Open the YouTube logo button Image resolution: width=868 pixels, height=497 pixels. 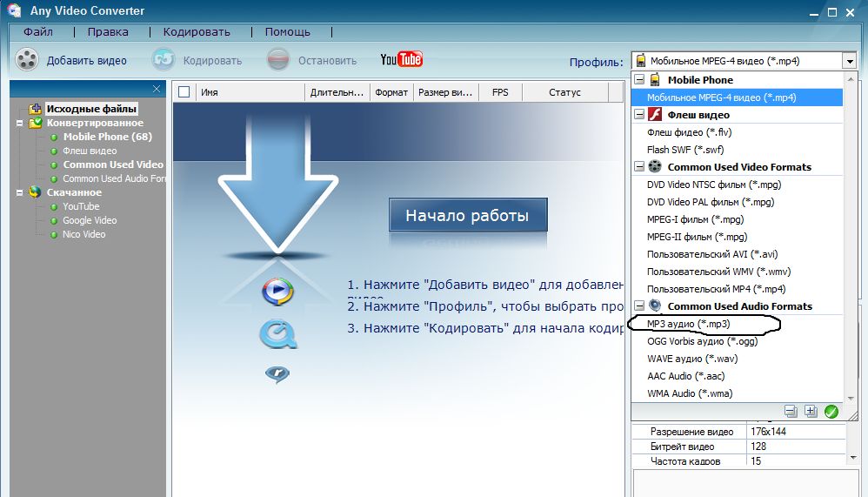401,59
